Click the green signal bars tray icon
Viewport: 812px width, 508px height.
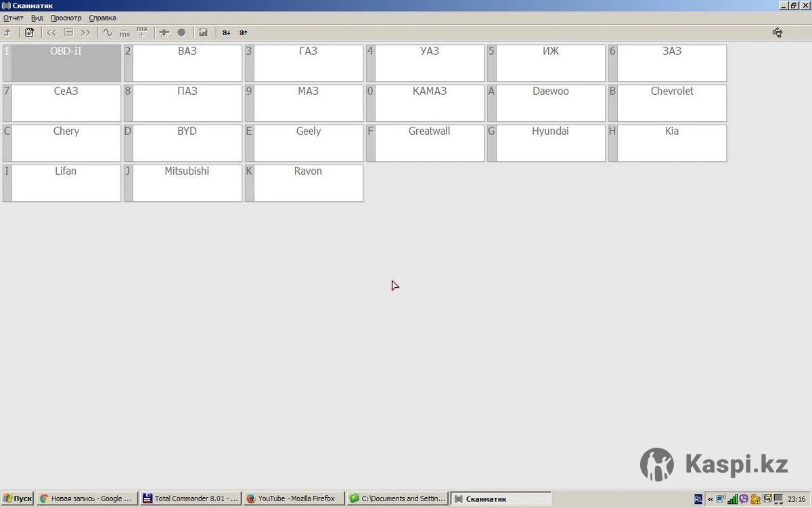pyautogui.click(x=732, y=499)
